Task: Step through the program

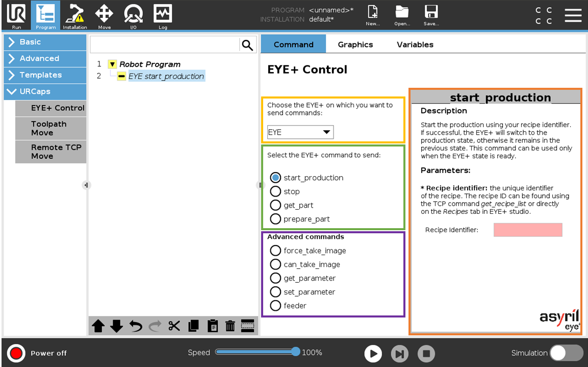Action: [400, 354]
